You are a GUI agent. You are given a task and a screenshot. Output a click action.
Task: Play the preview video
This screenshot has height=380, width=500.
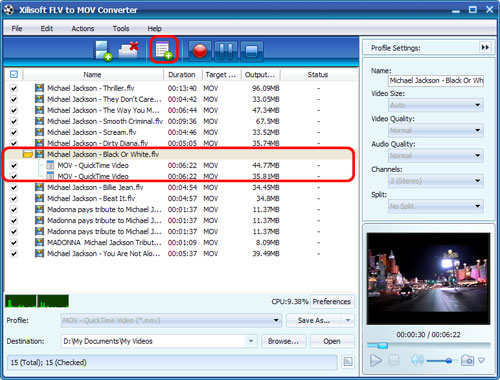tap(376, 360)
